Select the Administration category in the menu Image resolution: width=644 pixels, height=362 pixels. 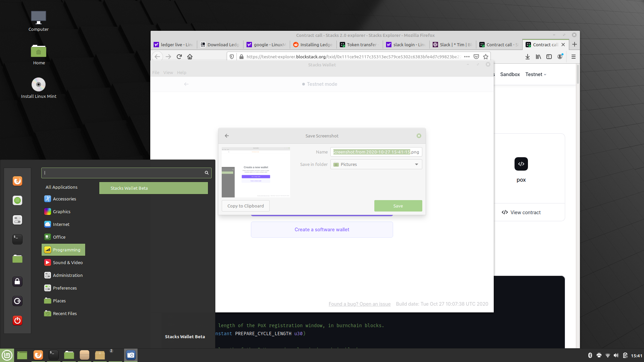coord(63,275)
